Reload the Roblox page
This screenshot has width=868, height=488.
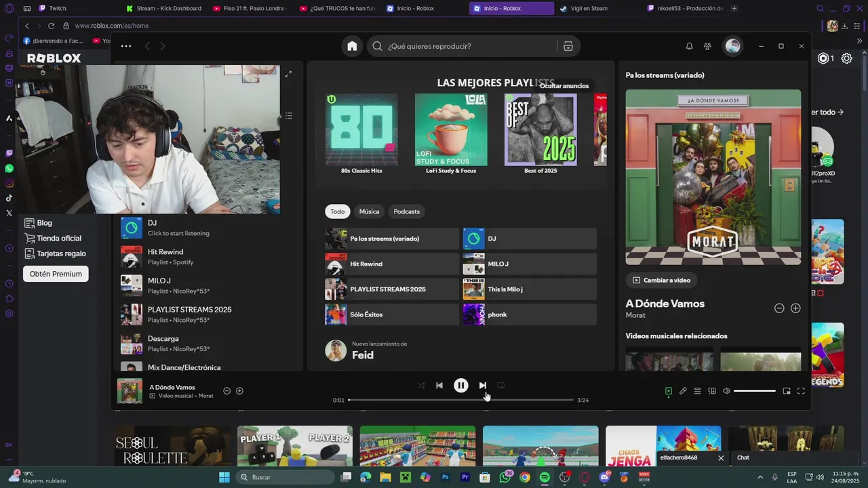point(51,26)
